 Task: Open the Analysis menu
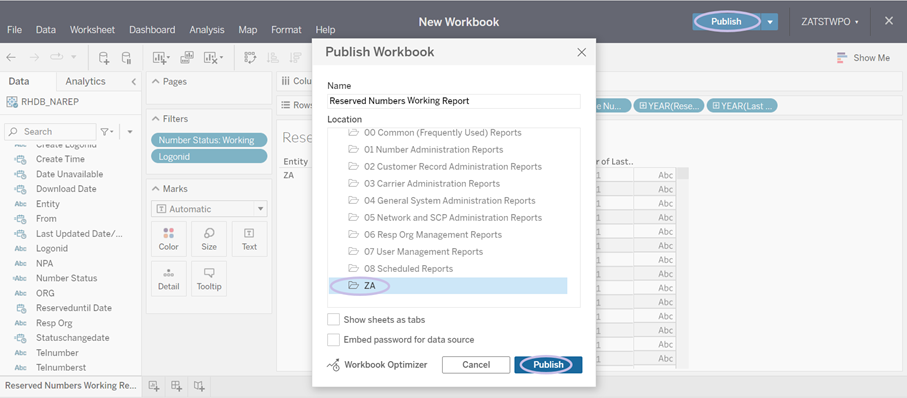pos(207,30)
